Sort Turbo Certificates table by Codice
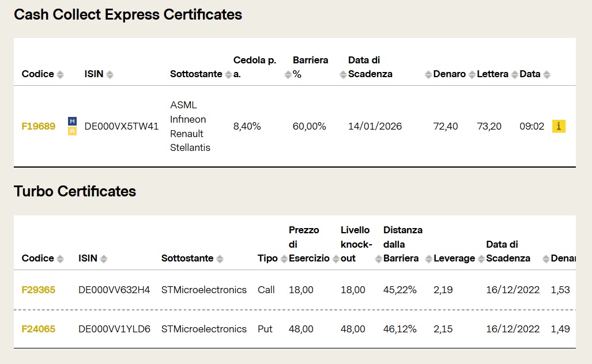The height and width of the screenshot is (364, 592). 60,259
